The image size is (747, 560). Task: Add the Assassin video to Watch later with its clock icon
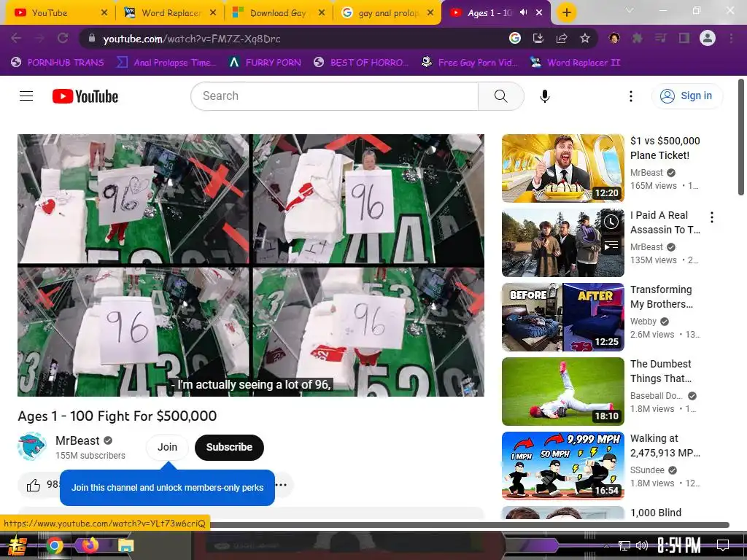point(611,222)
